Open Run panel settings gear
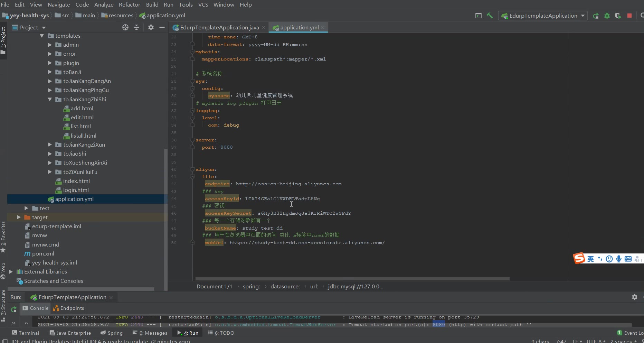644x343 pixels. click(635, 297)
